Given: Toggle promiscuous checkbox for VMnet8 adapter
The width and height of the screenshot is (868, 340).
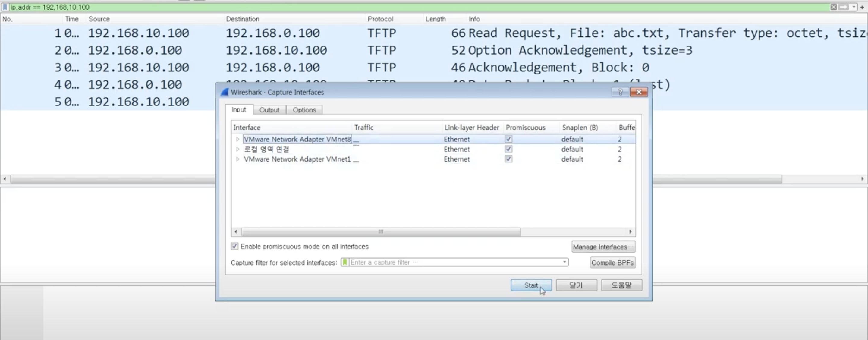Looking at the screenshot, I should (x=508, y=139).
